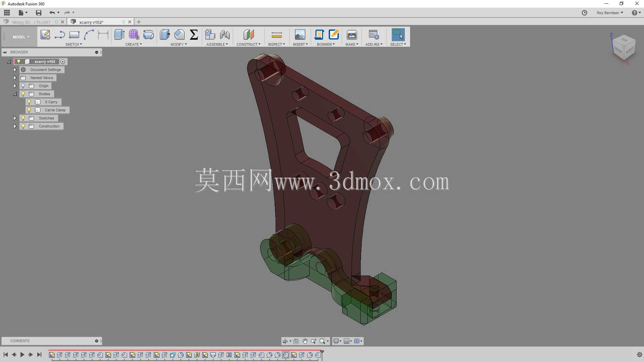
Task: Click the first sketch feature in timeline
Action: tap(52, 355)
